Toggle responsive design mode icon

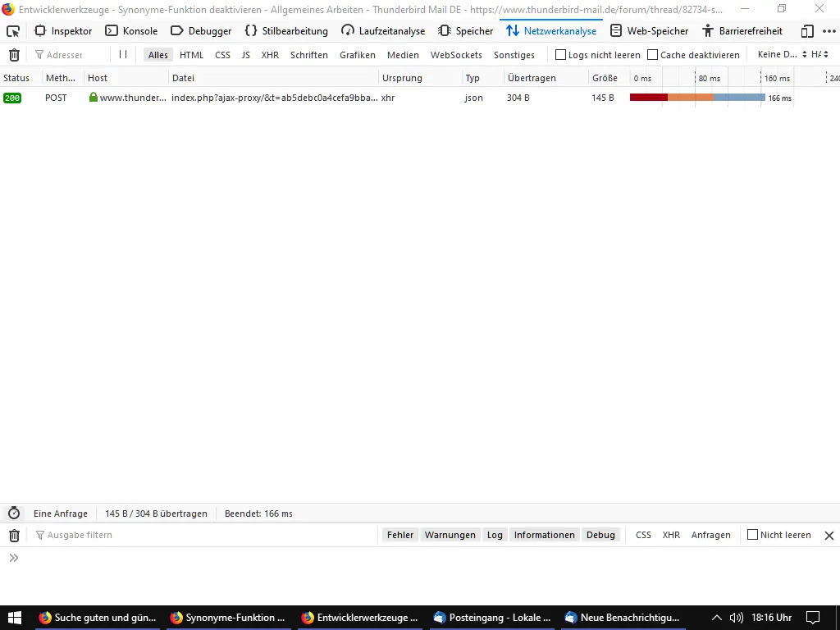click(807, 32)
